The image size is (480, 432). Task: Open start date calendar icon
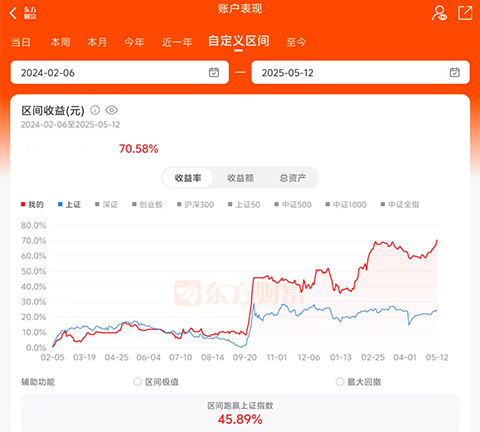pos(214,72)
